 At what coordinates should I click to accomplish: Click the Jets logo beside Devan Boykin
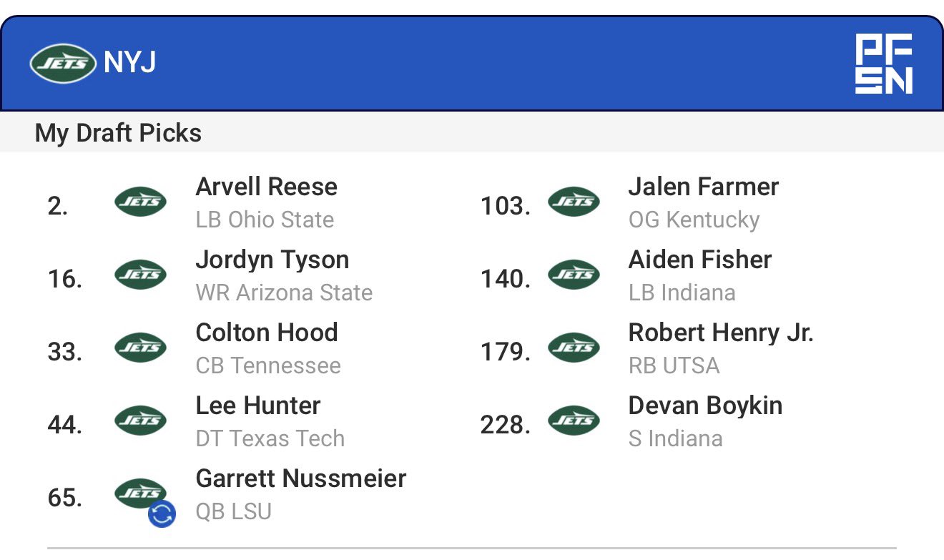click(574, 421)
